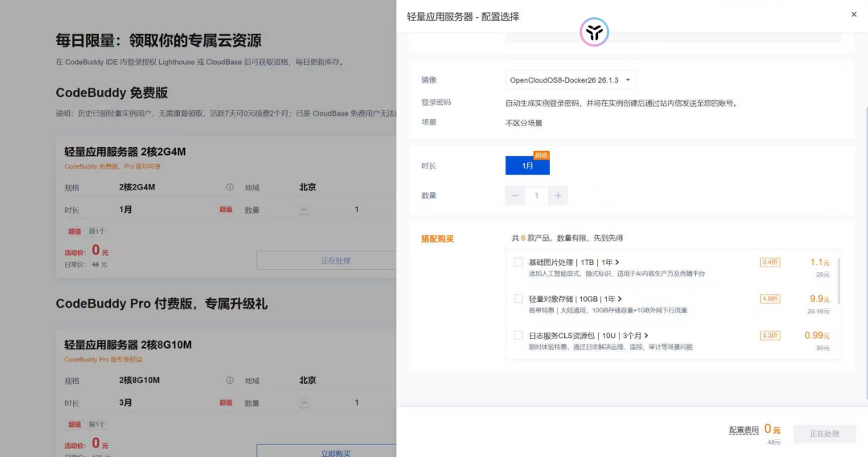Screen dimensions: 868x457
Task: Click the 0.99元 price text
Action: pos(817,335)
